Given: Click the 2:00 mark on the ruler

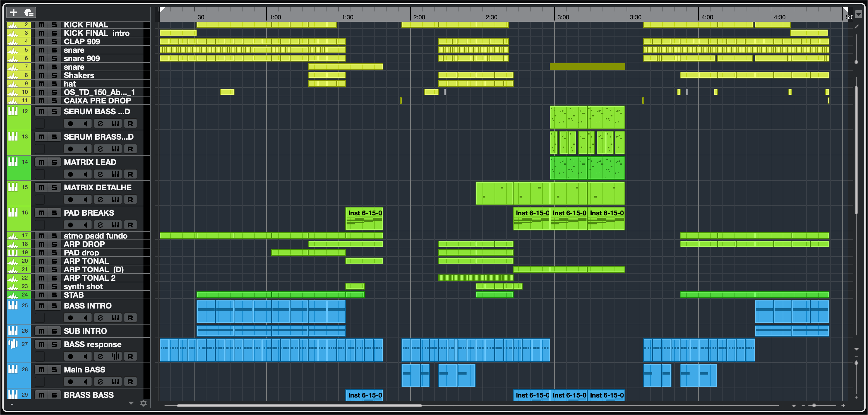Looking at the screenshot, I should pos(419,17).
